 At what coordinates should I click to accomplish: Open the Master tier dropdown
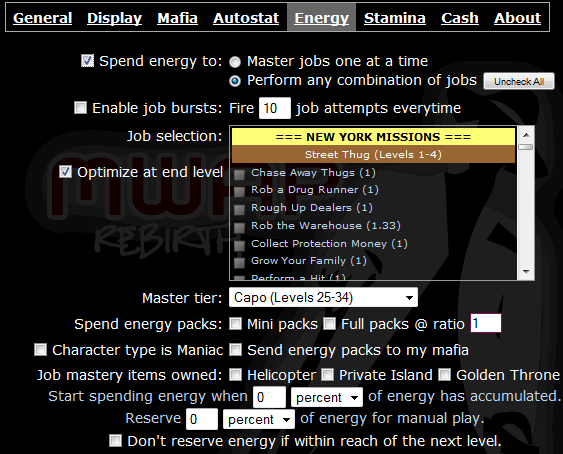[x=323, y=297]
